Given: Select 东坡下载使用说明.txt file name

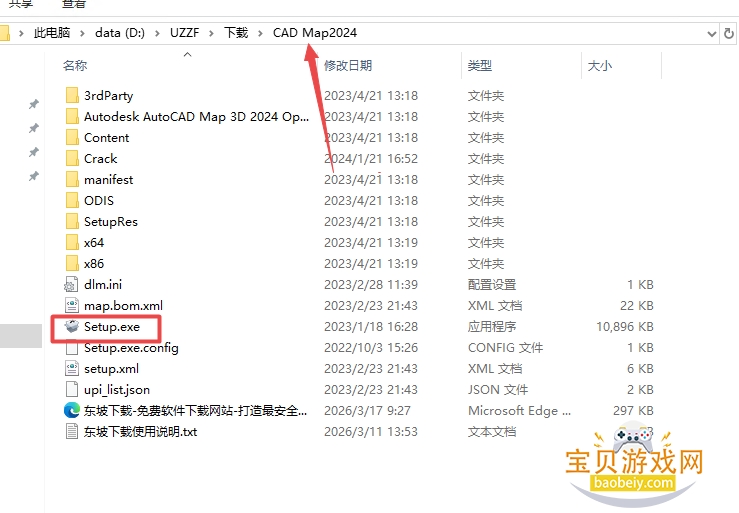Looking at the screenshot, I should 140,431.
